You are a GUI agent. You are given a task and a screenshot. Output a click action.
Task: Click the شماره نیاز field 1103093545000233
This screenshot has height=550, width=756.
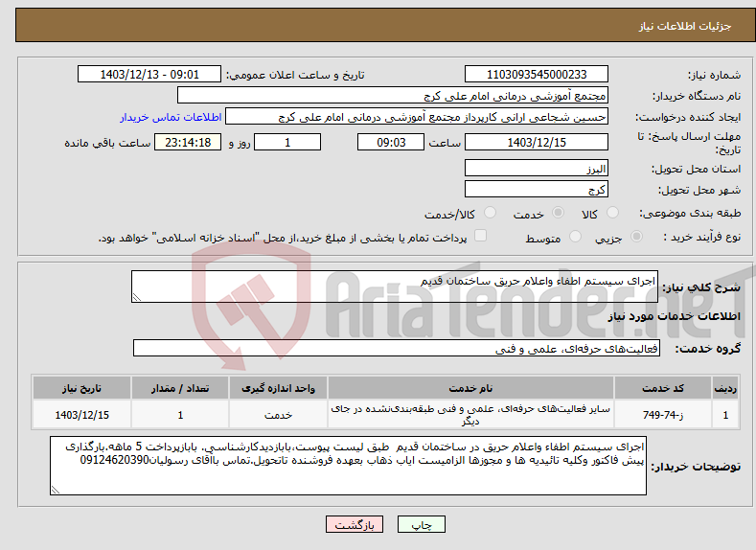click(537, 74)
